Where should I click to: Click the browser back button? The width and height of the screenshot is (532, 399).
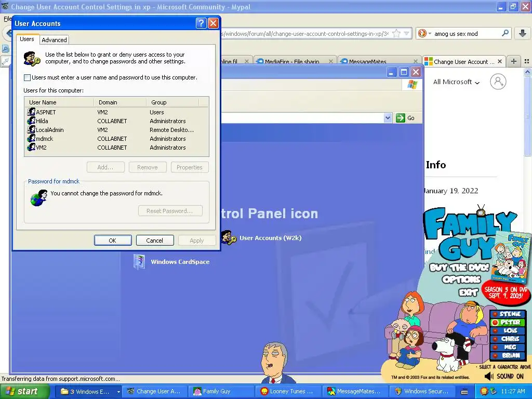click(7, 33)
